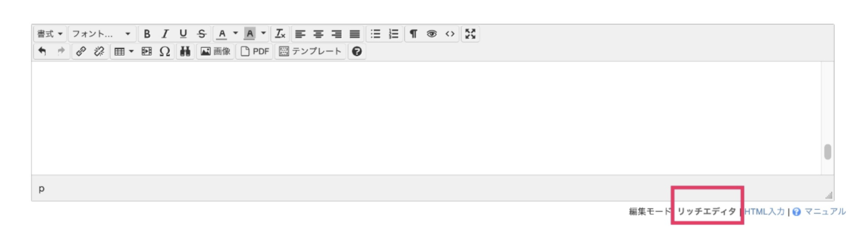Screen dimensions: 868x234
Task: Insert a hyperlink using the chain icon
Action: (81, 51)
